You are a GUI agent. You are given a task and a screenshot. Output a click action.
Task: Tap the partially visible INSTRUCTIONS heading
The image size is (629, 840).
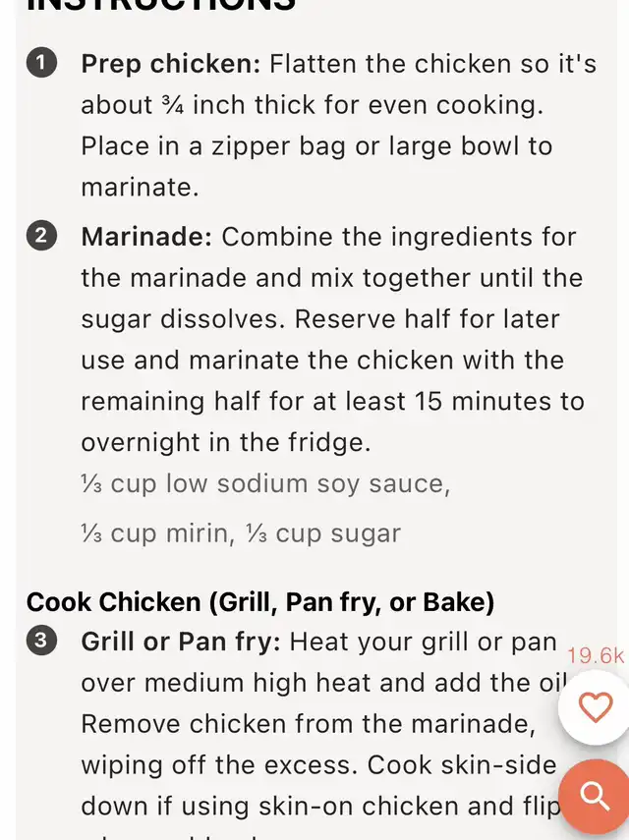click(160, 5)
